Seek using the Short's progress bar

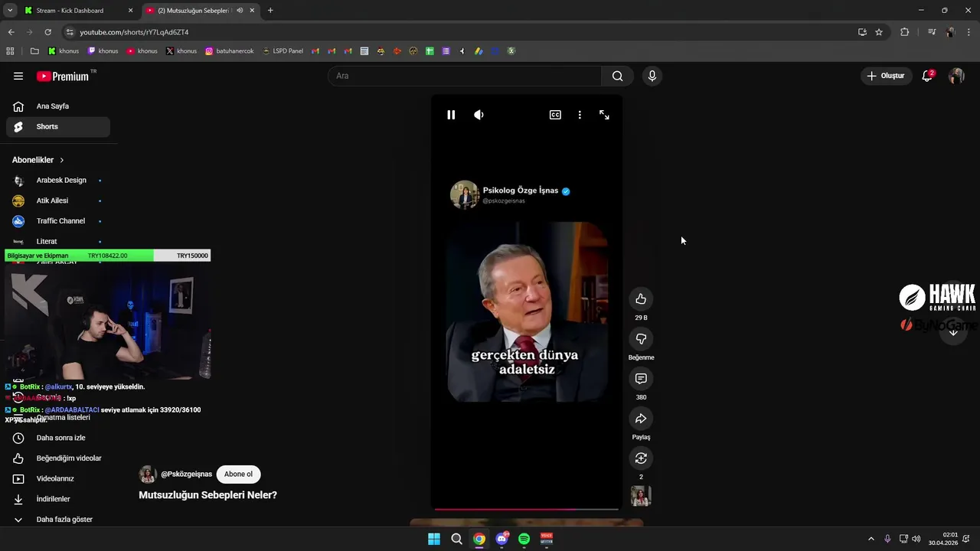pyautogui.click(x=527, y=509)
